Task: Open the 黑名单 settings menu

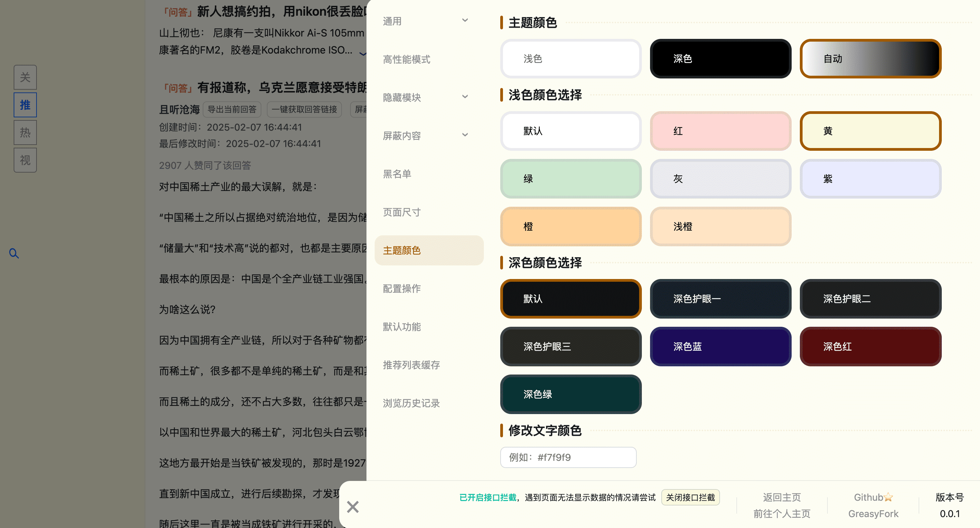Action: [x=397, y=174]
